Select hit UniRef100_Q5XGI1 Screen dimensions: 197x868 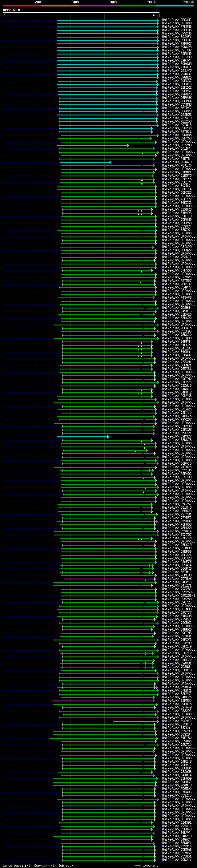point(177,257)
